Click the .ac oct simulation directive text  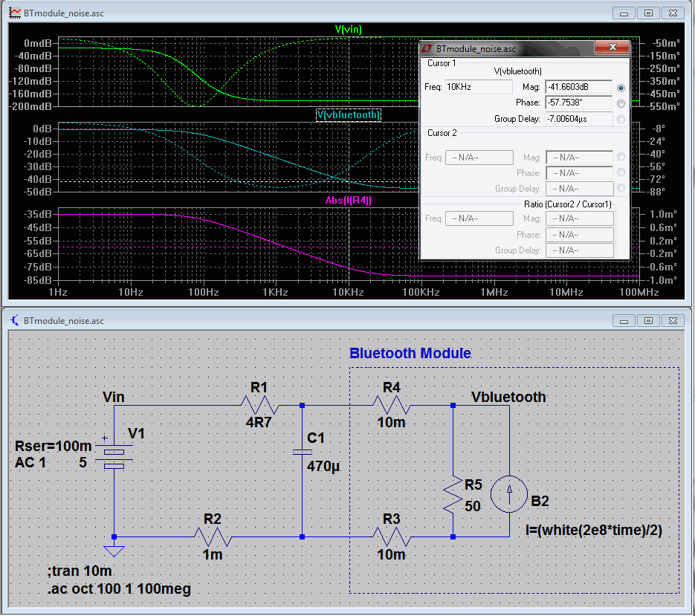119,589
